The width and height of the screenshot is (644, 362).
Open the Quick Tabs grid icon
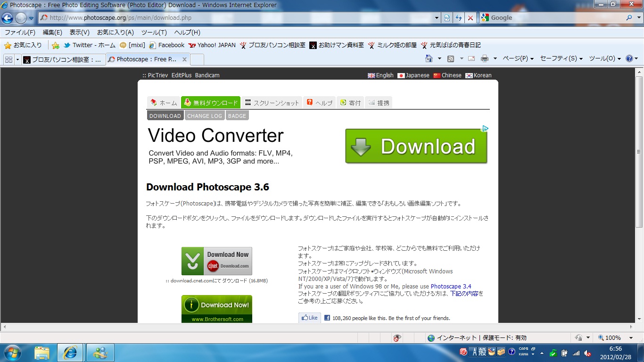[x=8, y=59]
